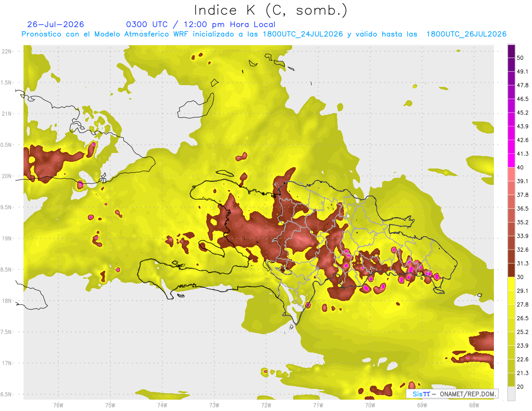The image size is (532, 411).
Task: Click the "29.1" colorbar value
Action: (523, 290)
